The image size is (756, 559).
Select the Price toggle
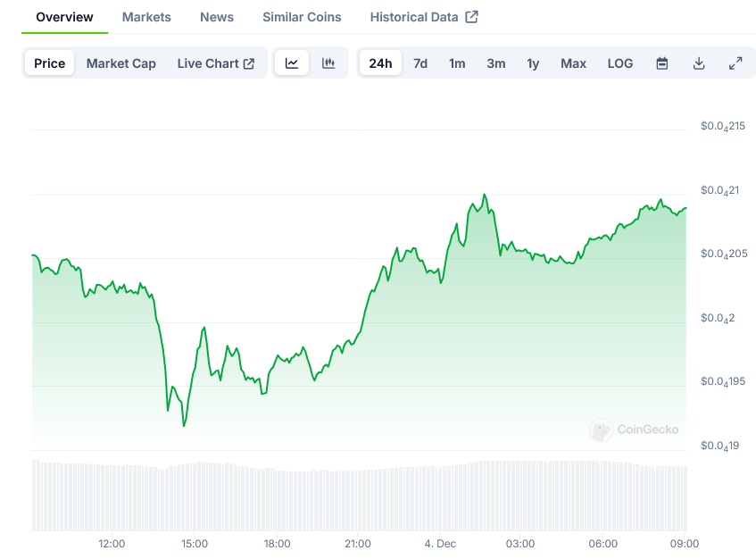pos(50,63)
